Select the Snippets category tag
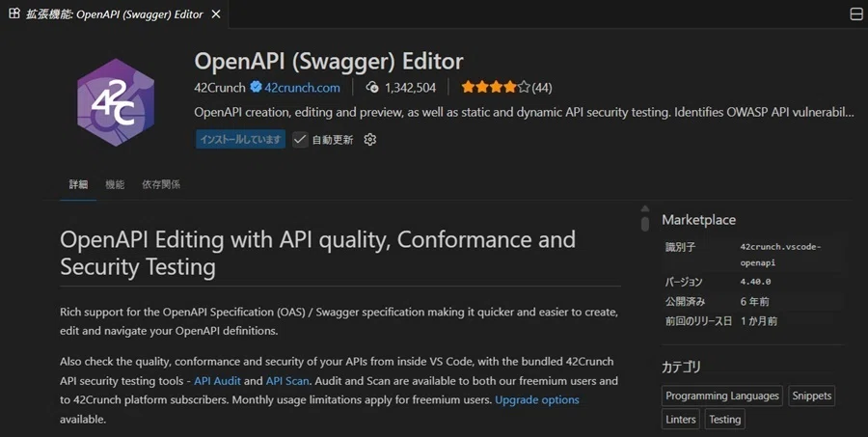 tap(811, 396)
